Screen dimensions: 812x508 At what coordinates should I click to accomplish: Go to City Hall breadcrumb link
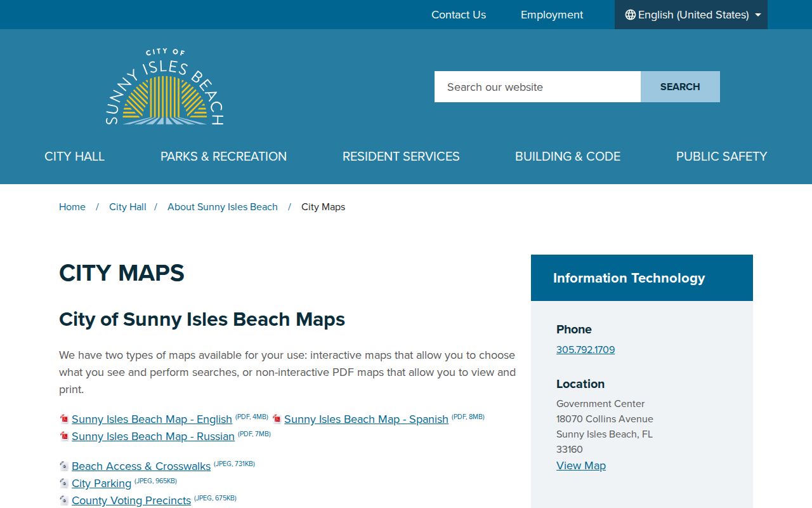(128, 207)
